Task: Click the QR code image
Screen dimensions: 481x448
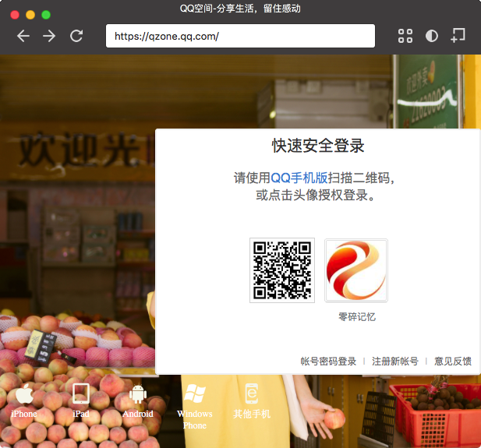Action: pos(282,270)
